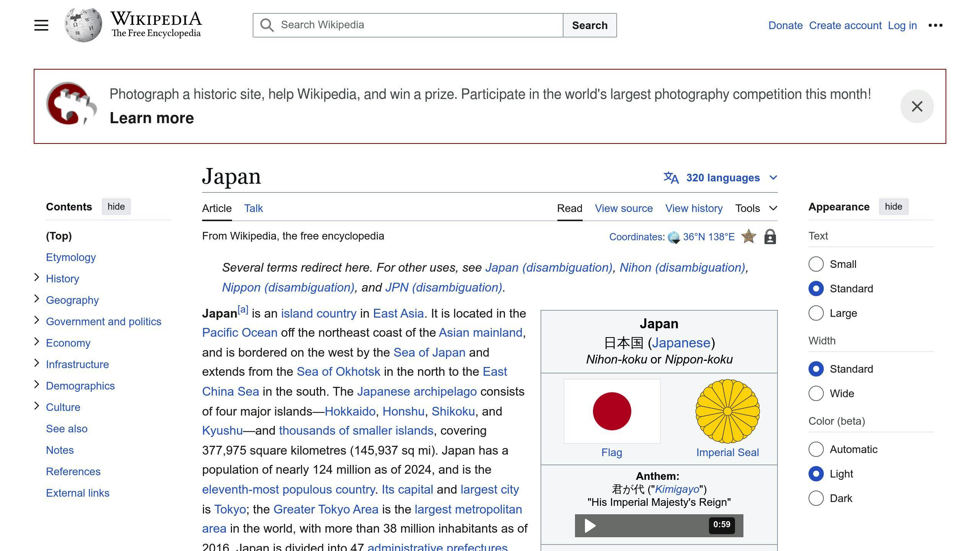980x551 pixels.
Task: Click the language translation icon
Action: [x=671, y=178]
